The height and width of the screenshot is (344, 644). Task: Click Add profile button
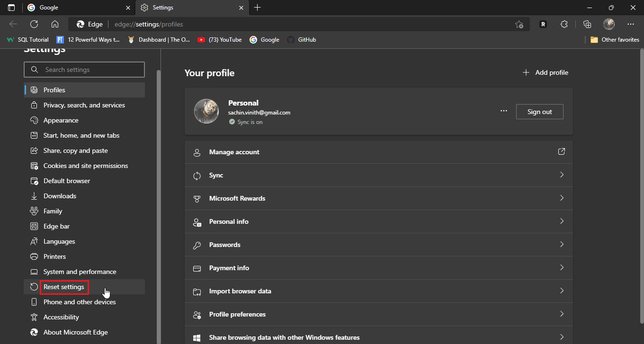[x=545, y=72]
